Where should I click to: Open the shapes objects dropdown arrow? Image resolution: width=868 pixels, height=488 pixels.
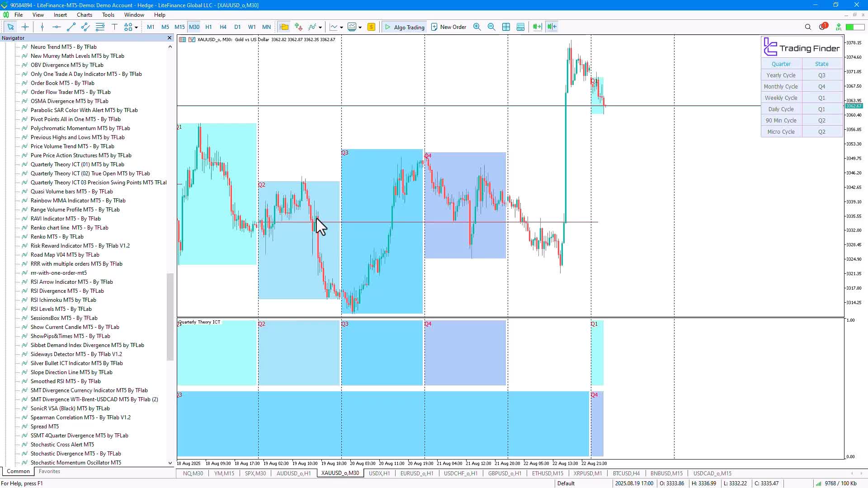pos(136,28)
